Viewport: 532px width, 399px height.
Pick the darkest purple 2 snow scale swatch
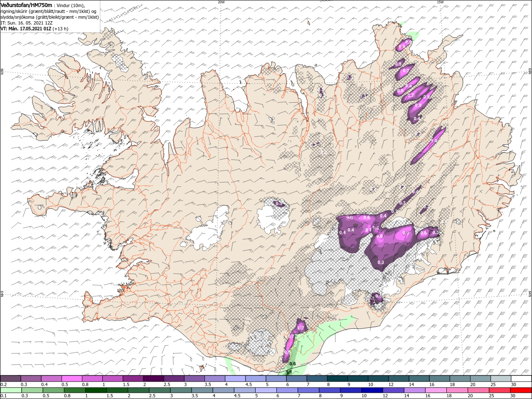tap(153, 379)
